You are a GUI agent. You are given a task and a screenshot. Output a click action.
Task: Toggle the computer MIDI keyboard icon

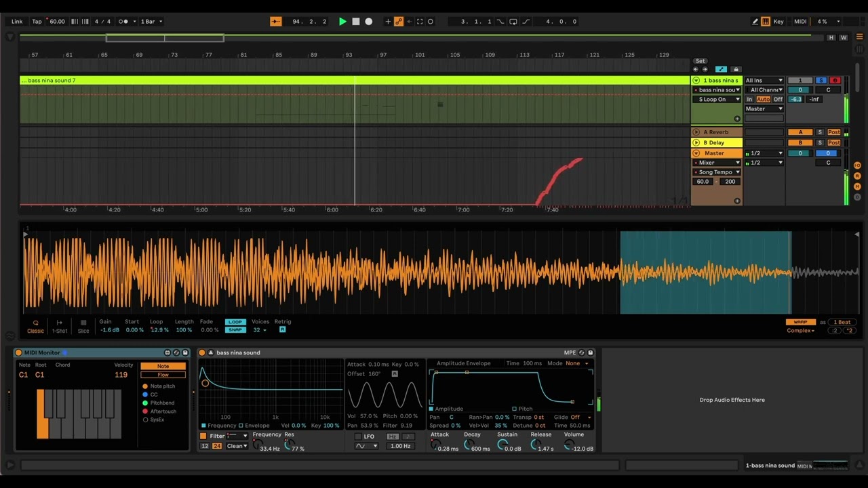click(x=766, y=21)
